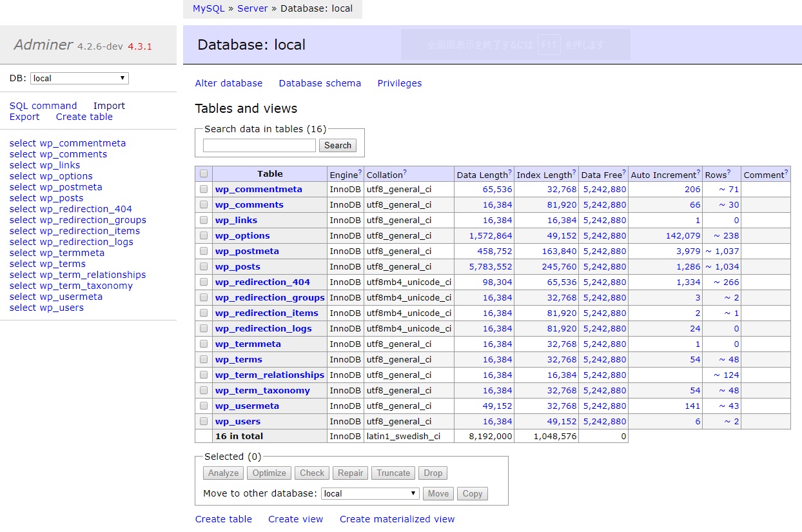Open Create table link below the table

[224, 519]
